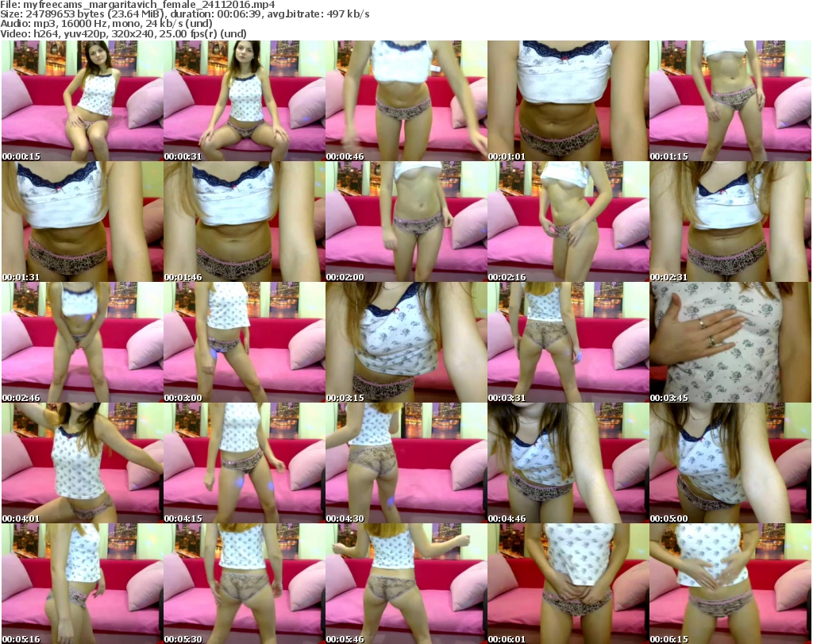Click the 'Size: 24789653 bytes' info line

coord(184,14)
